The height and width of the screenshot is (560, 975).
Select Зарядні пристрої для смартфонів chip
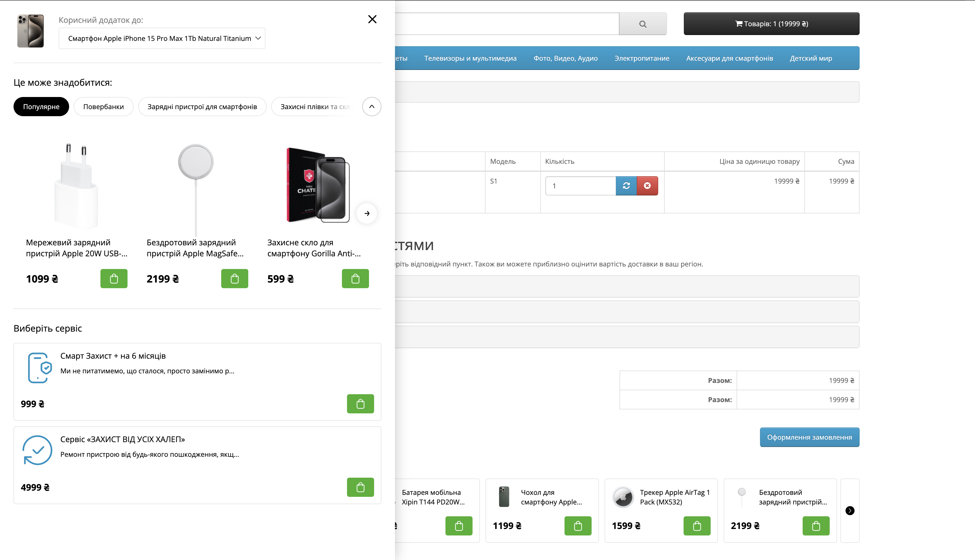(202, 107)
